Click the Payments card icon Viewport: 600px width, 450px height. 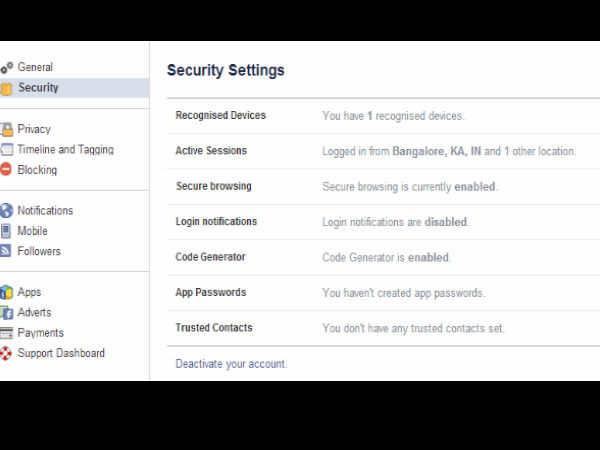(x=6, y=333)
